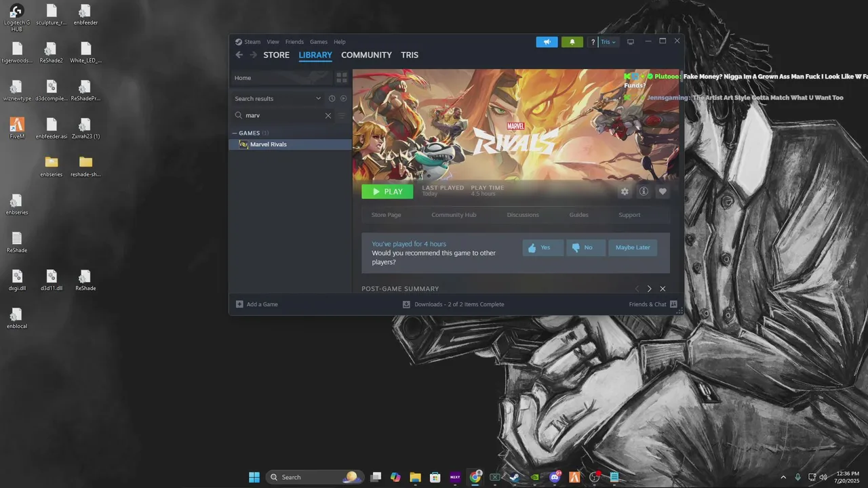Click the Marvel Rivals game icon in list
The image size is (868, 488).
(243, 144)
